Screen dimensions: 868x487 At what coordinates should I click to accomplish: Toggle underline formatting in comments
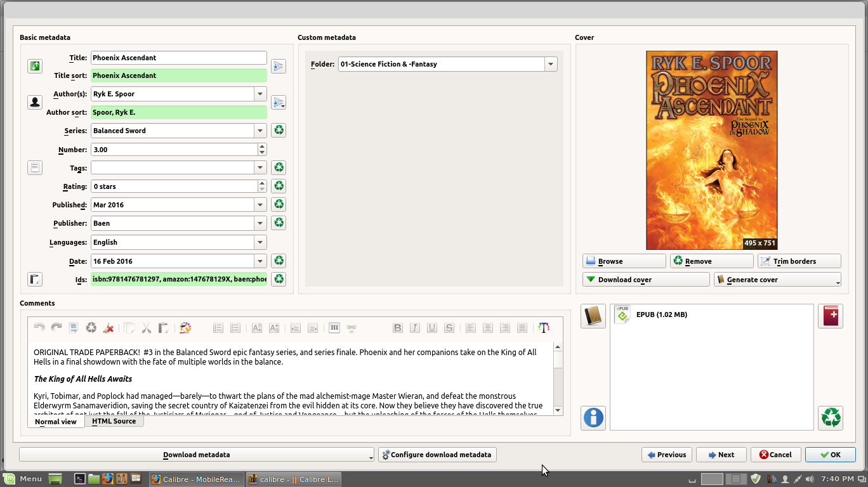point(432,328)
